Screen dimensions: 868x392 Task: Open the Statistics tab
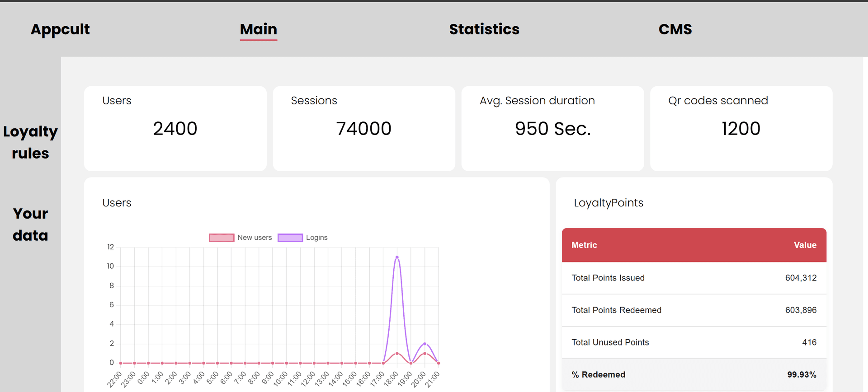click(484, 29)
